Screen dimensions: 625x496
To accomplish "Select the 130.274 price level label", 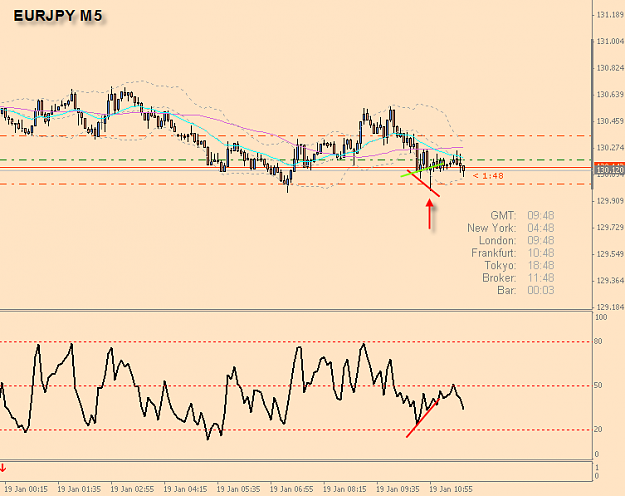I will (610, 148).
